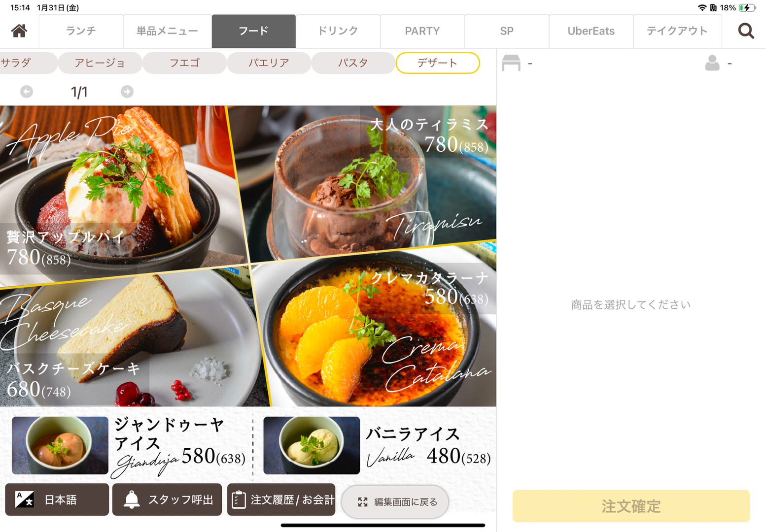The image size is (766, 532).
Task: Tap the table seat icon
Action: [511, 63]
